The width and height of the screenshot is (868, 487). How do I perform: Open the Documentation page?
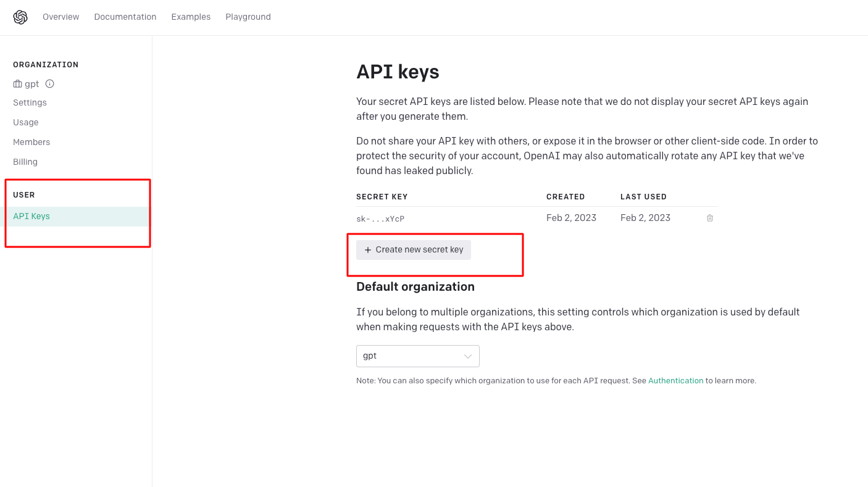click(x=125, y=17)
